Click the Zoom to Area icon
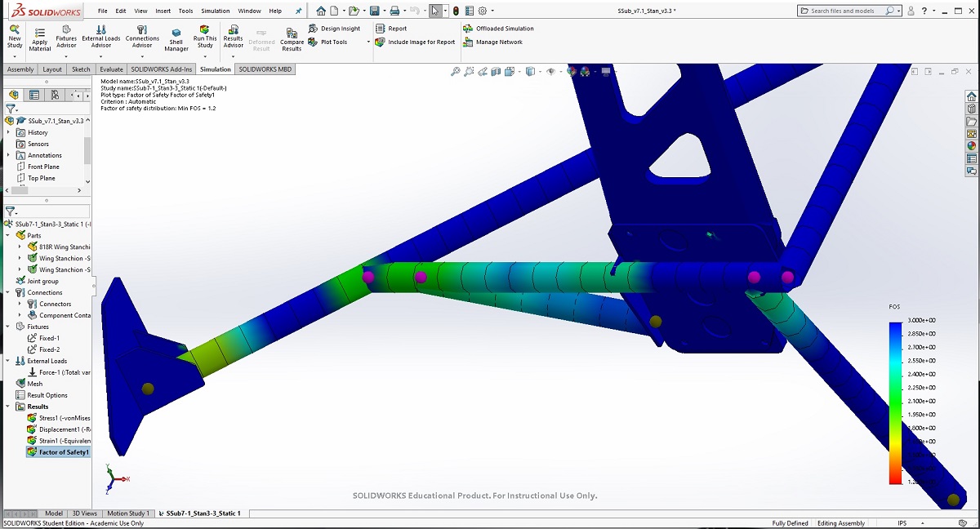 click(470, 72)
